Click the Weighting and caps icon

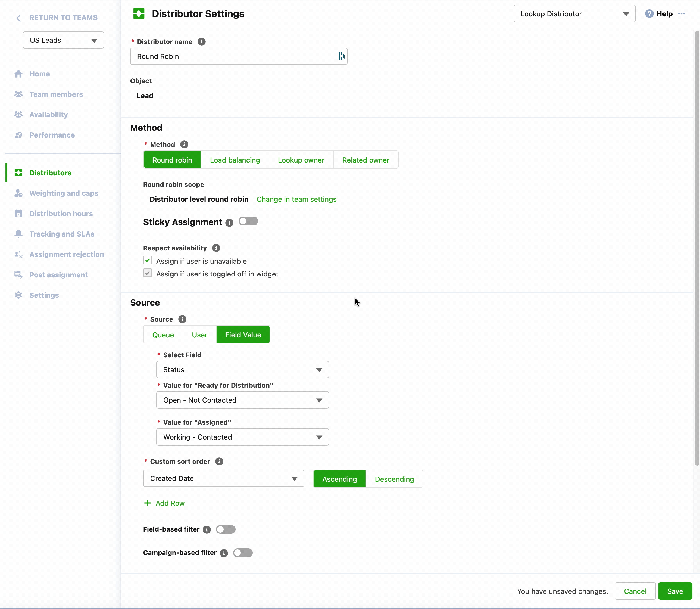(x=19, y=193)
